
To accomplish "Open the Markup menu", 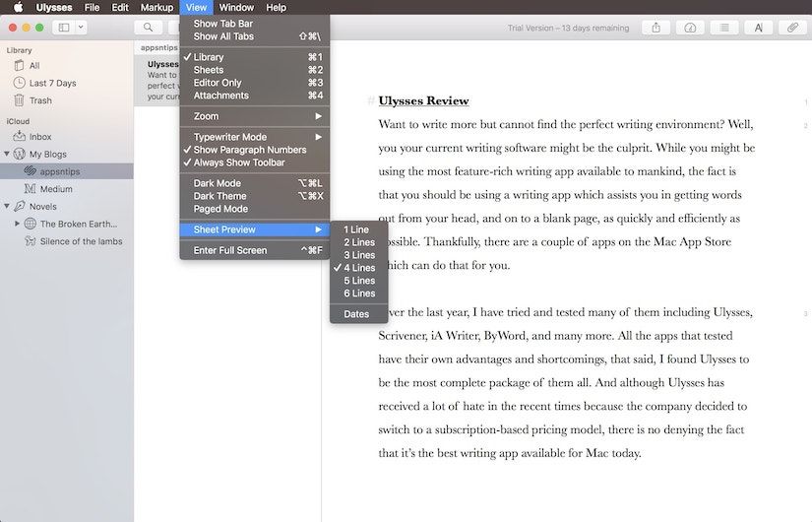I will click(x=156, y=7).
